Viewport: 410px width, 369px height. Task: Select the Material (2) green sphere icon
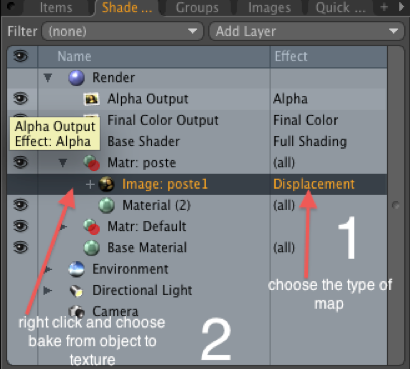[x=107, y=205]
